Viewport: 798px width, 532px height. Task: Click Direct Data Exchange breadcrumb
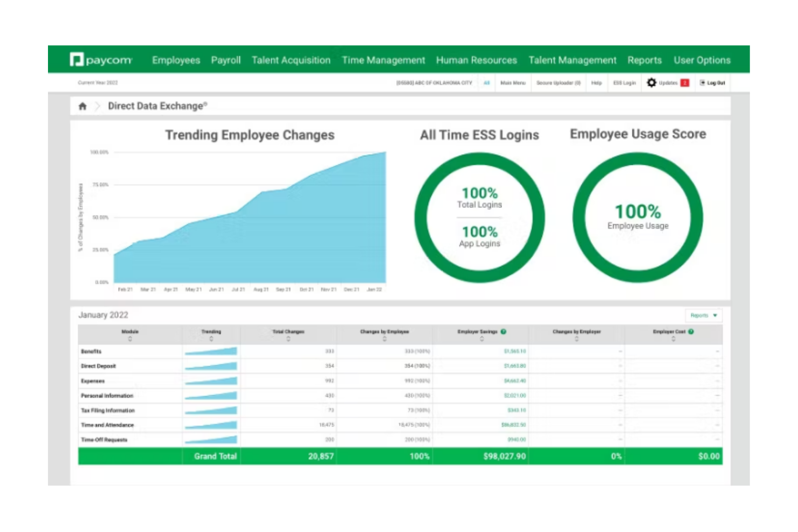click(x=157, y=106)
